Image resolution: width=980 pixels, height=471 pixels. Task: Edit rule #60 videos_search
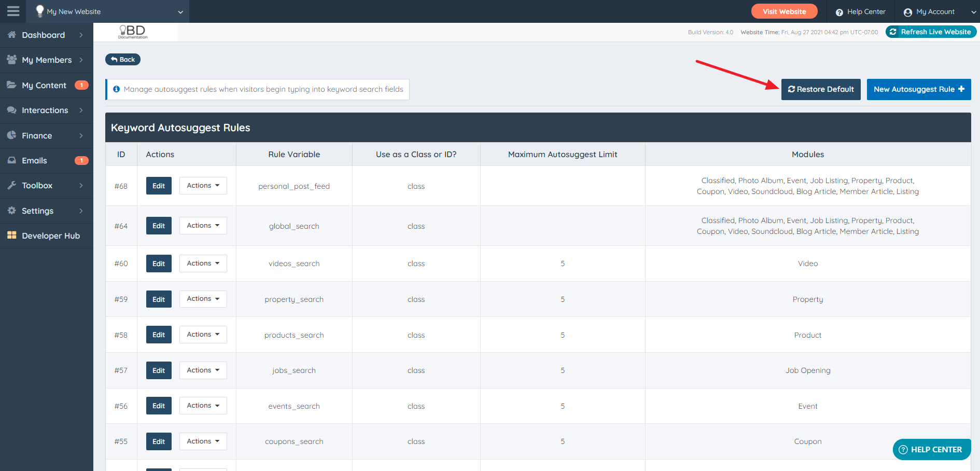159,264
